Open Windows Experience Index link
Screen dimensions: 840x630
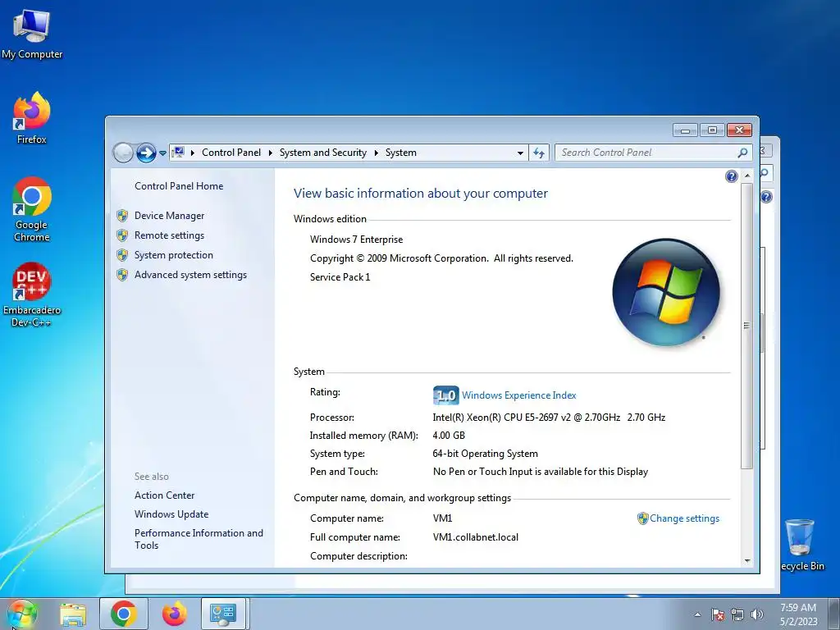click(x=519, y=395)
